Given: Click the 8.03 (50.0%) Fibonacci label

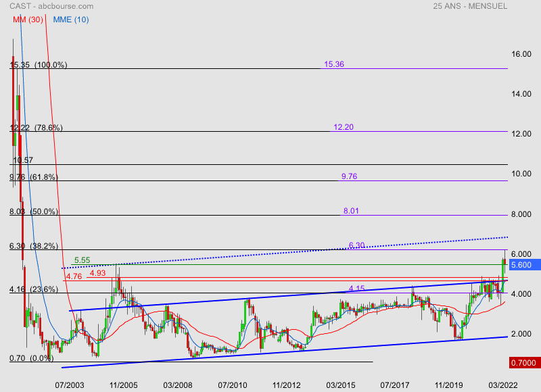Looking at the screenshot, I should [x=33, y=212].
